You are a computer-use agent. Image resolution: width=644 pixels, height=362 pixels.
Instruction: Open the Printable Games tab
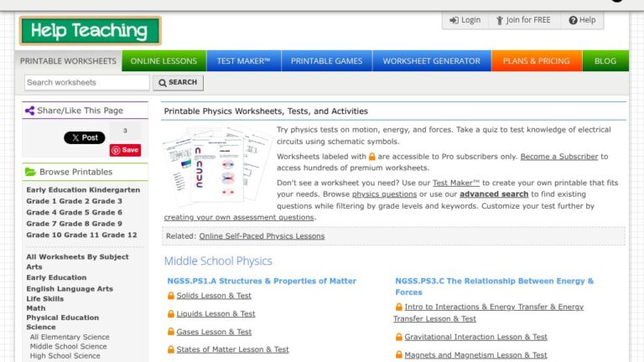(x=326, y=60)
